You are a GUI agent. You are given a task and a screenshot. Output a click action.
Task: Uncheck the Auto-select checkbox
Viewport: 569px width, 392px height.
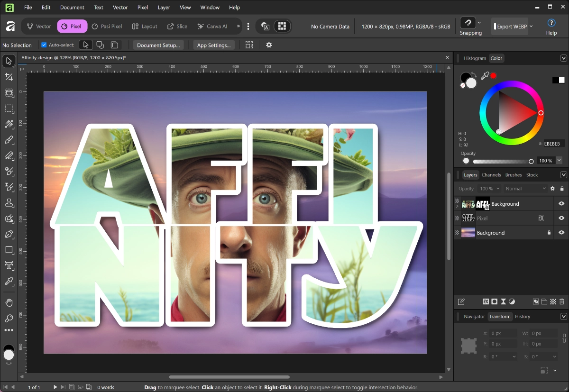click(x=44, y=45)
